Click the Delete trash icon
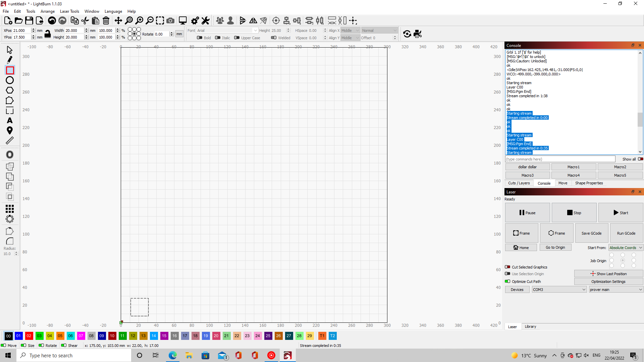This screenshot has width=644, height=362. 106,20
